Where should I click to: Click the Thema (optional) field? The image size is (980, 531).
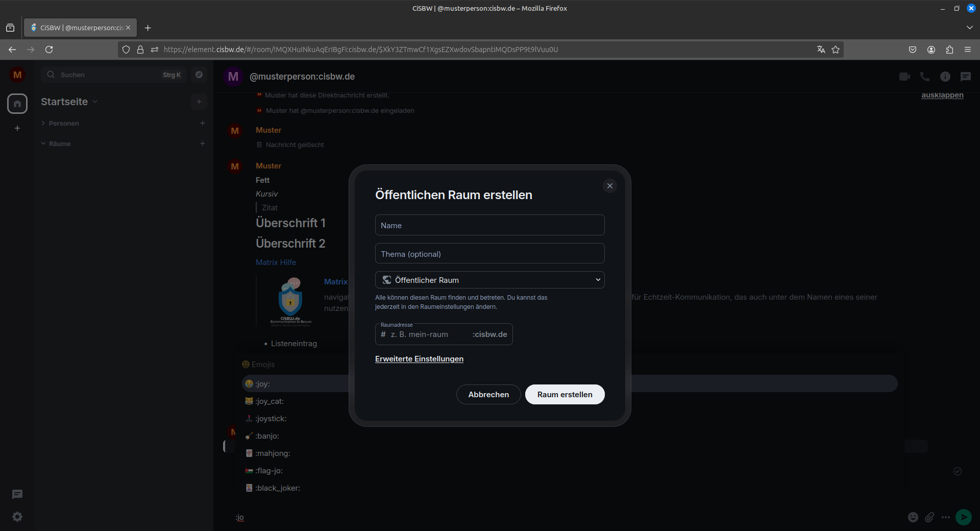(x=489, y=254)
